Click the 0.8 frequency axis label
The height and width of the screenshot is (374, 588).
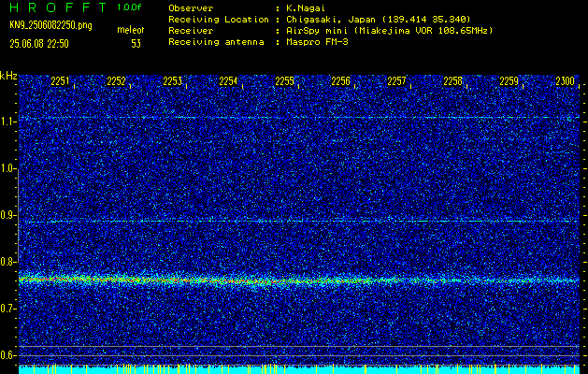(7, 262)
